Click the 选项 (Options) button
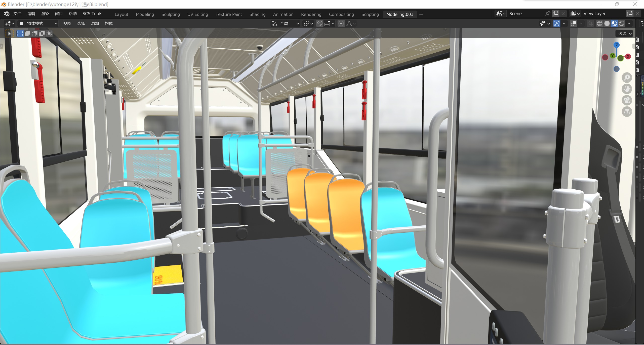 tap(624, 33)
